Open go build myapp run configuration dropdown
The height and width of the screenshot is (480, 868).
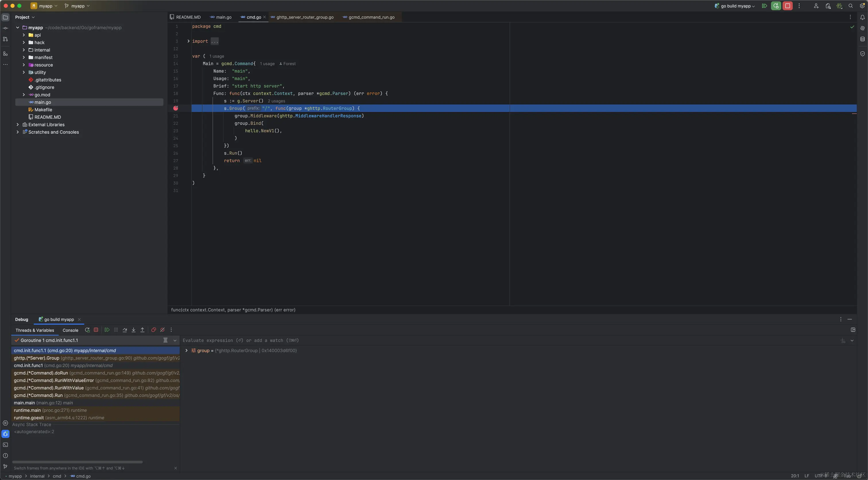pyautogui.click(x=735, y=6)
